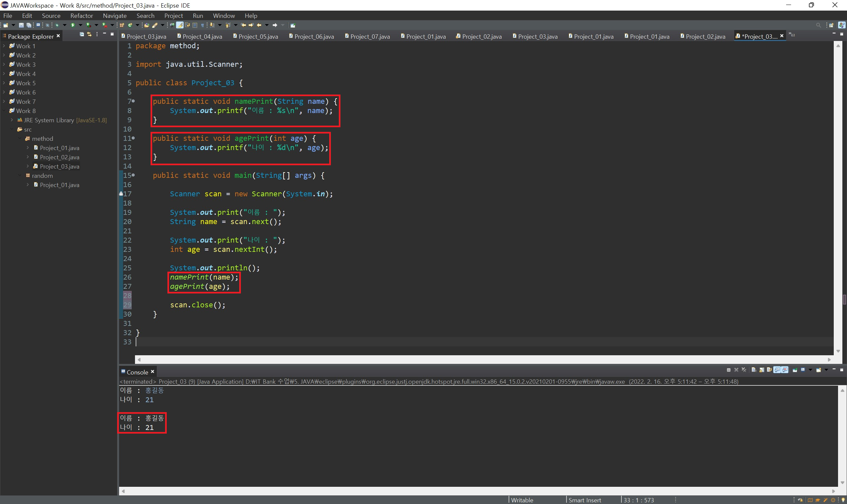Image resolution: width=847 pixels, height=504 pixels.
Task: Switch to Project_06.java editor tab
Action: click(x=314, y=36)
